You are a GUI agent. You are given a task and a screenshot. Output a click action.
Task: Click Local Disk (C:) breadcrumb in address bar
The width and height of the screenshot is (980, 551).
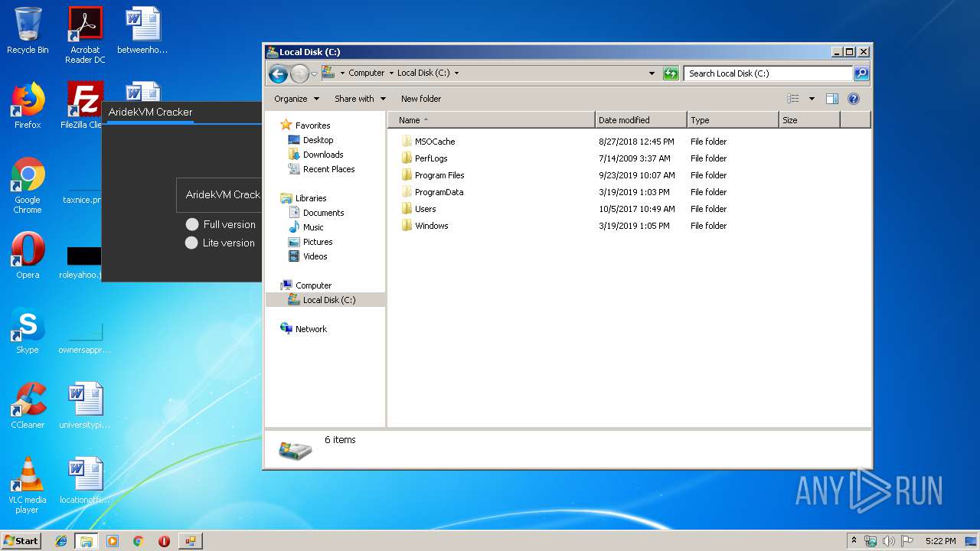click(423, 73)
